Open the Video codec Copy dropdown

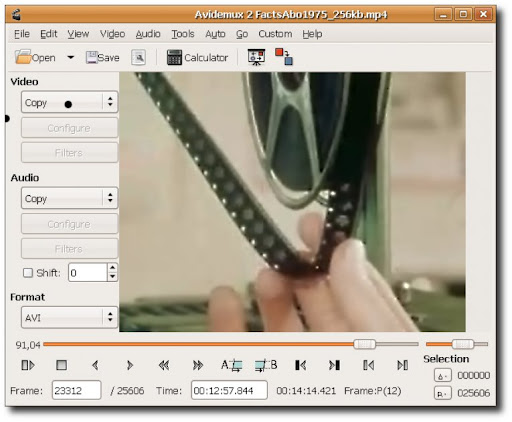(69, 102)
